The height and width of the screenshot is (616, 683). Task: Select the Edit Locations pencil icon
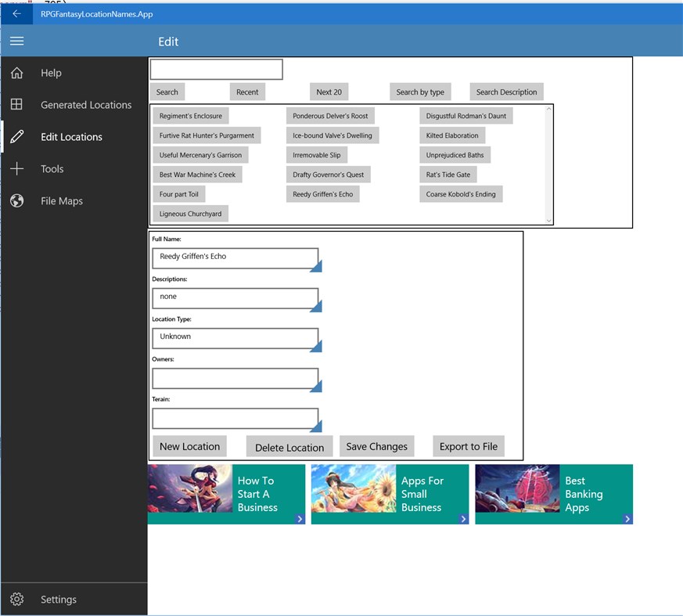tap(16, 136)
